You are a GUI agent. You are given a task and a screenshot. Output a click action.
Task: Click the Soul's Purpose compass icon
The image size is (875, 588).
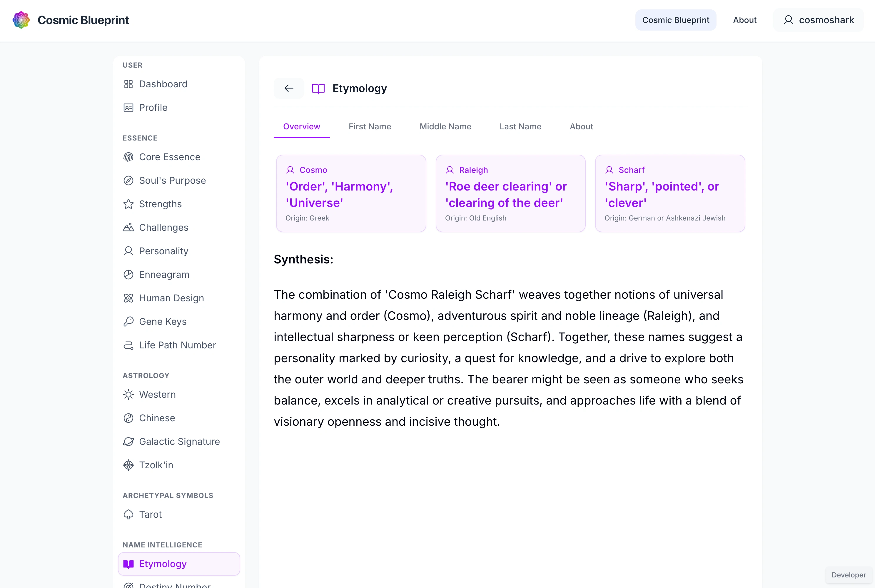(x=128, y=181)
